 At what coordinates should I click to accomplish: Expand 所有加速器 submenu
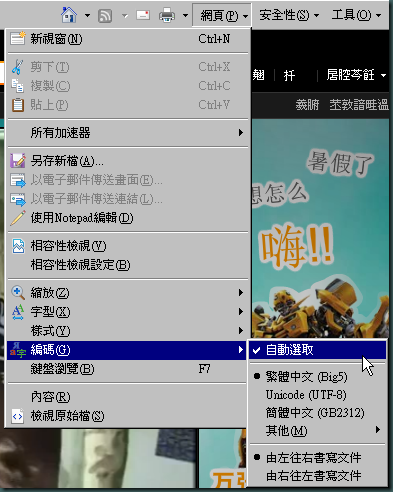[x=128, y=133]
